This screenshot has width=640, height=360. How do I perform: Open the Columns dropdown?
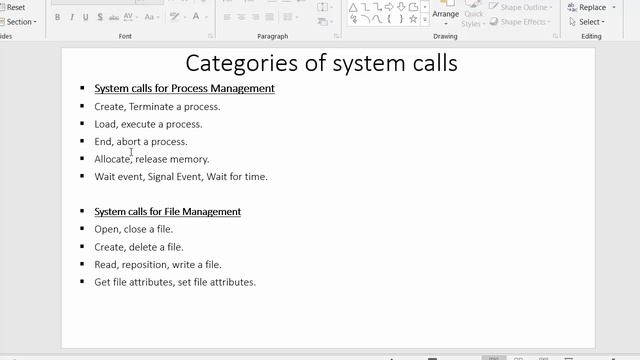(290, 17)
